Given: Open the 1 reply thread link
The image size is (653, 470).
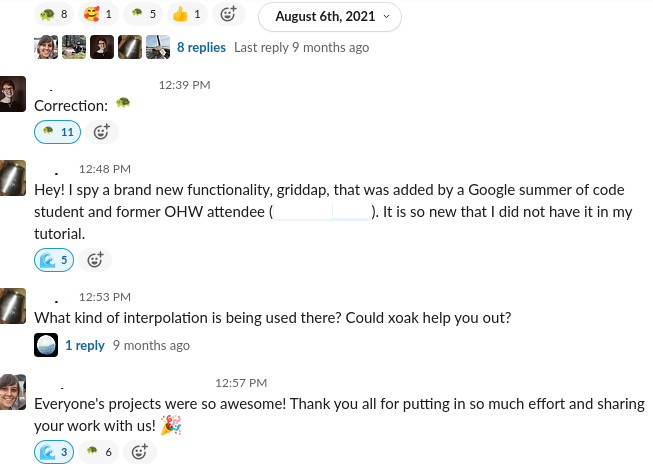Looking at the screenshot, I should [x=85, y=345].
